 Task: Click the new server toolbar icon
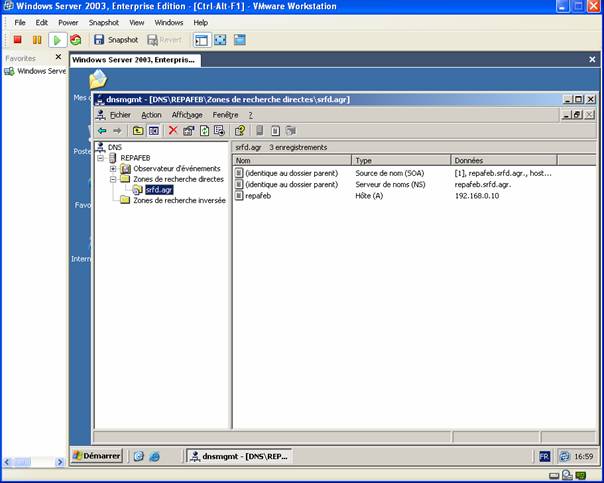coord(260,131)
